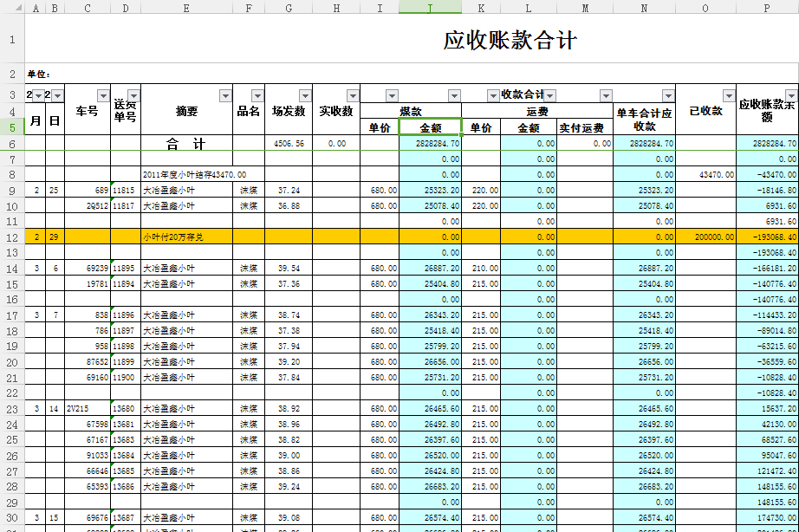799x532 pixels.
Task: Expand the 摘要 column filter
Action: [x=225, y=95]
